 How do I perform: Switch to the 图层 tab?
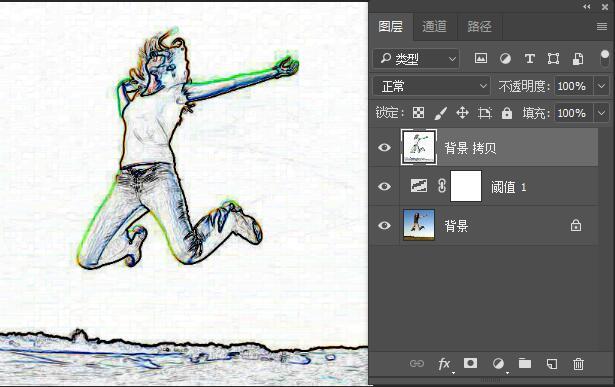pyautogui.click(x=391, y=26)
